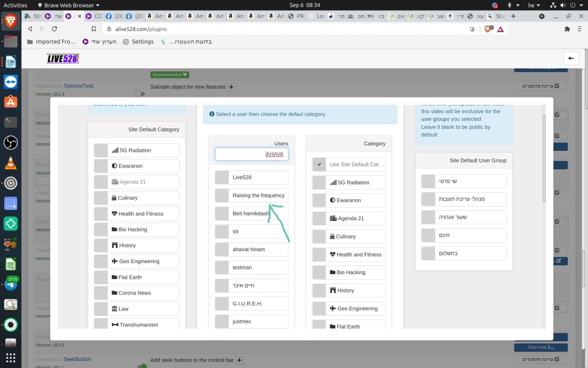This screenshot has width=588, height=368.
Task: Open the screenshot tool in dock
Action: tap(11, 203)
